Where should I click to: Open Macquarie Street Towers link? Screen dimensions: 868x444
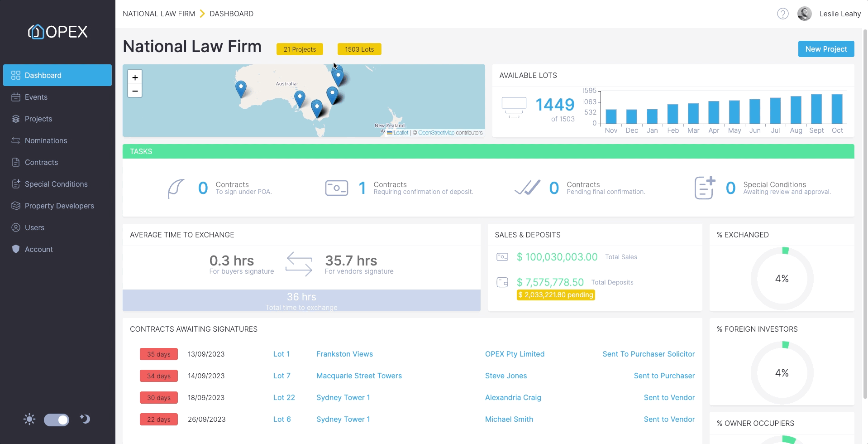coord(359,376)
